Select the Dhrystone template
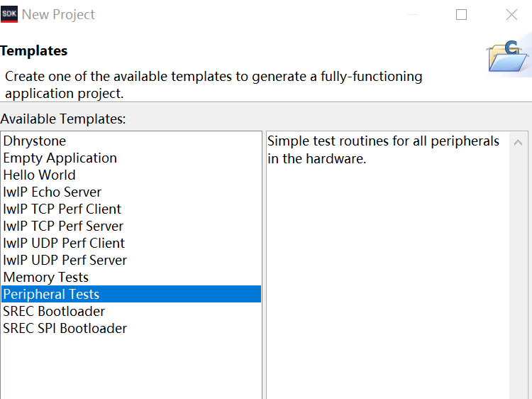The width and height of the screenshot is (532, 399). [34, 141]
